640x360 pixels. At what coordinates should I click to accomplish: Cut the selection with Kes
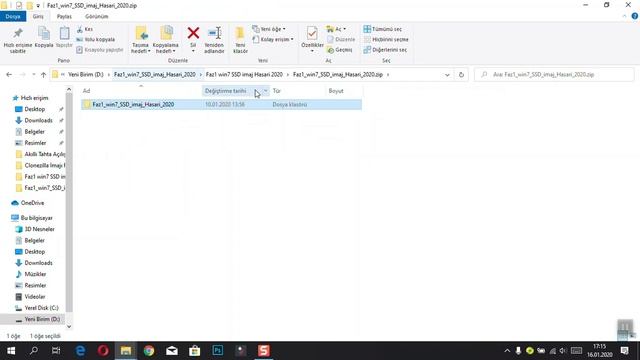(84, 29)
